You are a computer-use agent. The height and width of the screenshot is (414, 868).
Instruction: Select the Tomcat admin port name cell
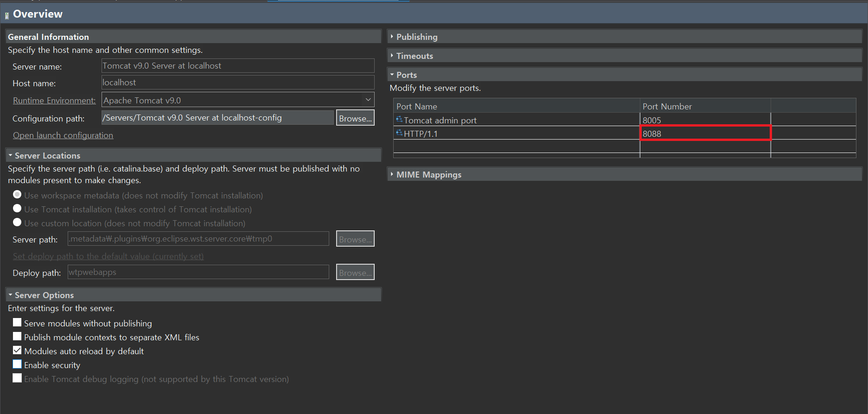point(517,120)
